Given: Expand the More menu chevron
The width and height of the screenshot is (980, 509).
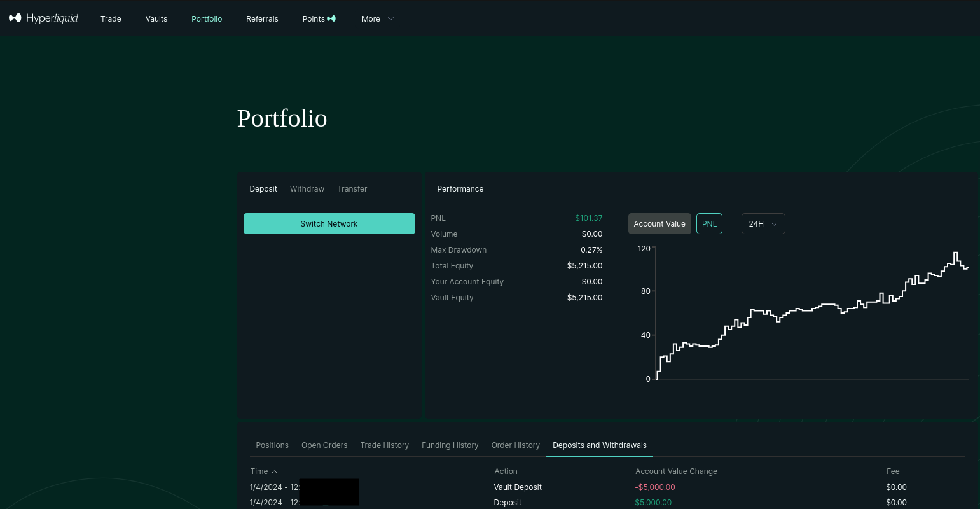Looking at the screenshot, I should coord(390,18).
